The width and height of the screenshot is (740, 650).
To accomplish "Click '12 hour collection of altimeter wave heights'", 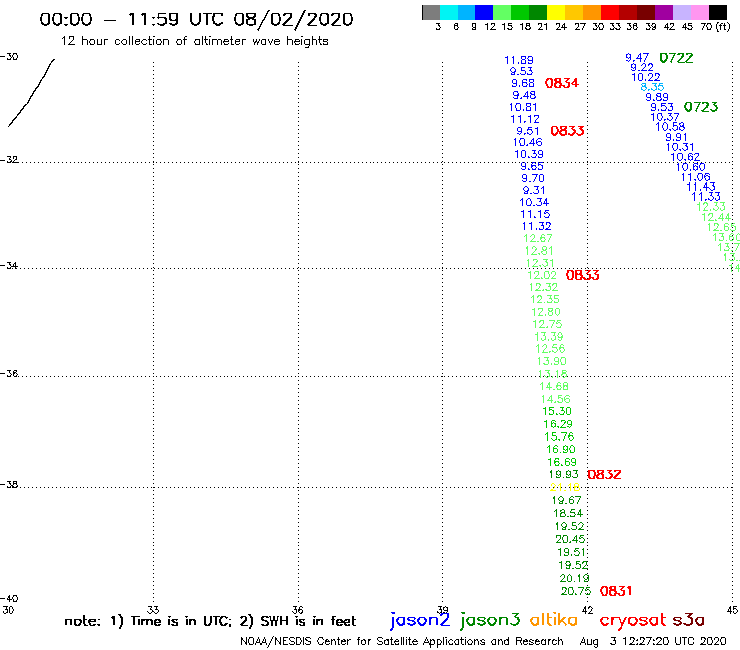I will [194, 41].
